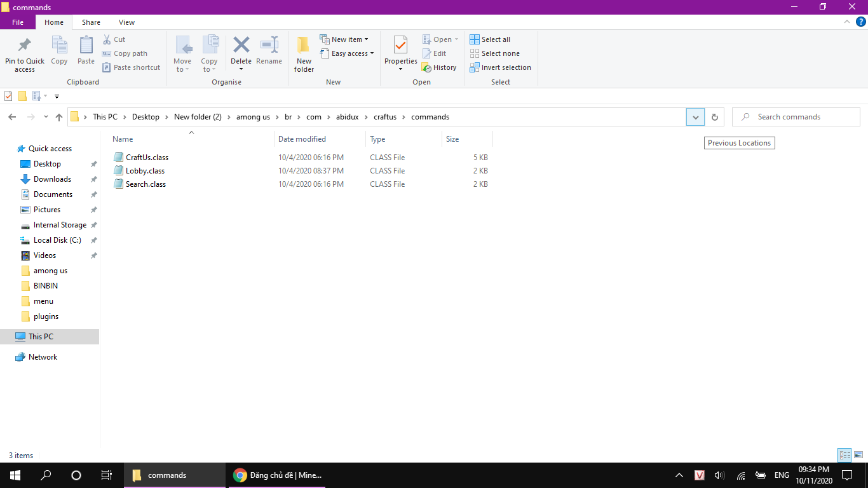Viewport: 868px width, 488px height.
Task: Create a New folder from ribbon
Action: [304, 53]
